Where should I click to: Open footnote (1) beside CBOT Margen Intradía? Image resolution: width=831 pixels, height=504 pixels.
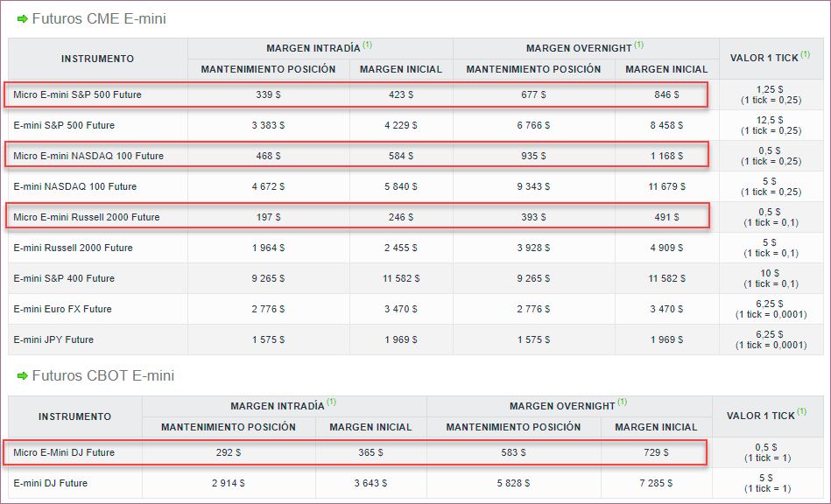click(x=331, y=403)
